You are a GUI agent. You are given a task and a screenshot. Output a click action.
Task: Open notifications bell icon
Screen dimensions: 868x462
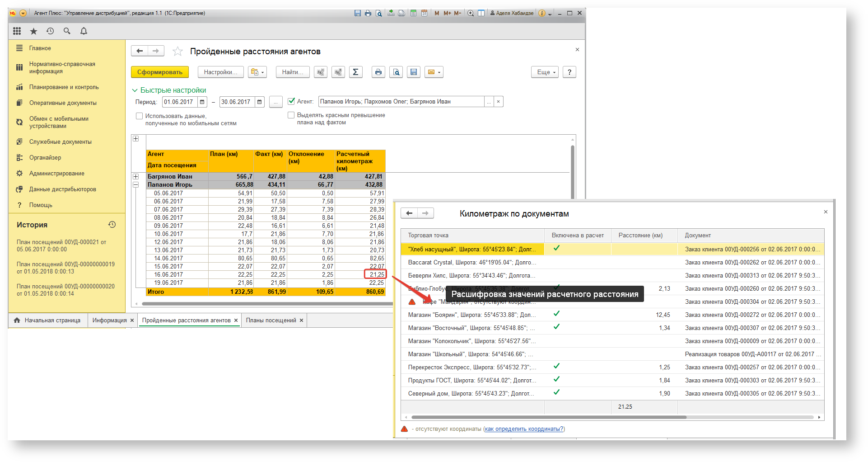(x=84, y=31)
